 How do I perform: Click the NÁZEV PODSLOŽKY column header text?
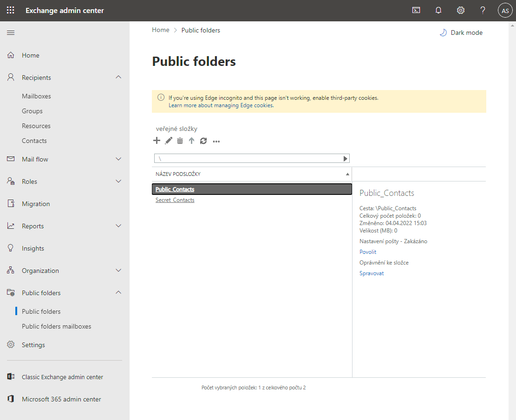[178, 174]
